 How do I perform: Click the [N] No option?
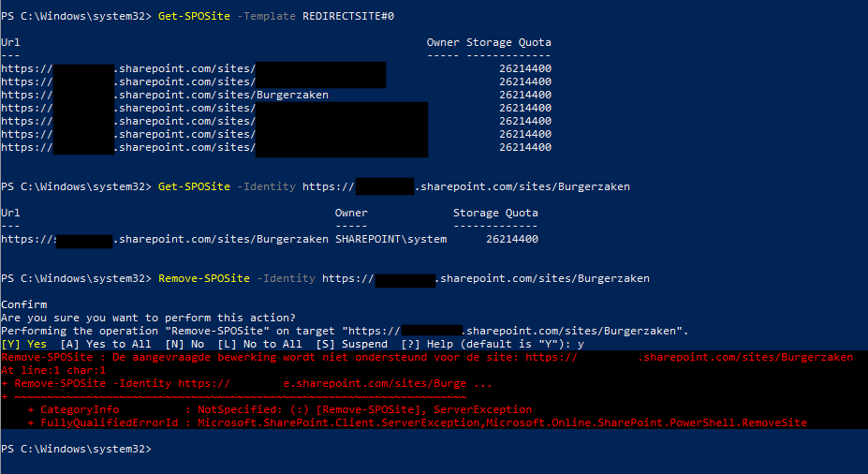tap(184, 344)
